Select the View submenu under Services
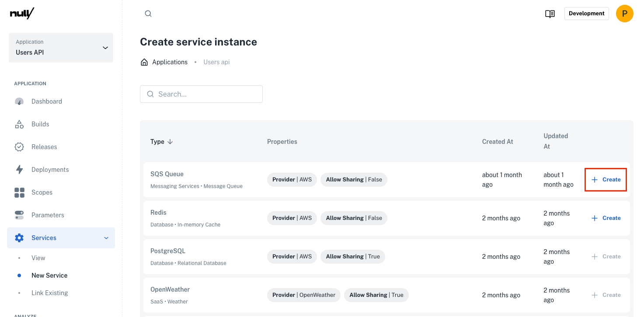Image resolution: width=644 pixels, height=317 pixels. click(x=38, y=258)
